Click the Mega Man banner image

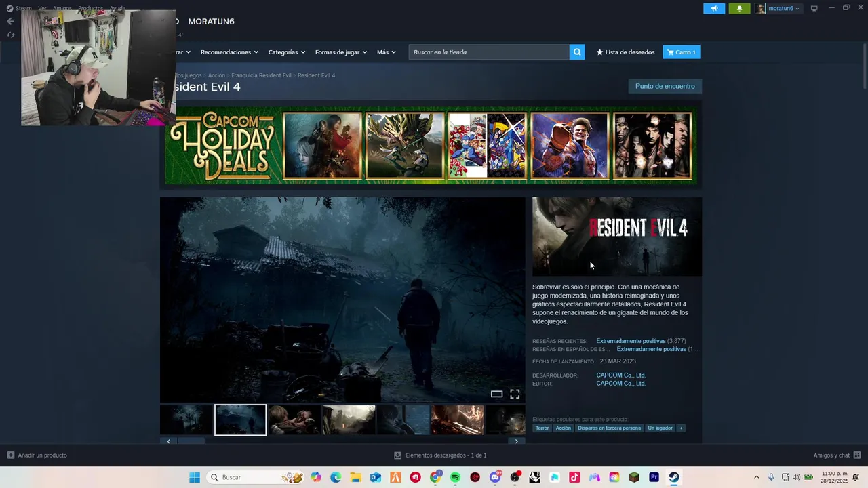487,145
